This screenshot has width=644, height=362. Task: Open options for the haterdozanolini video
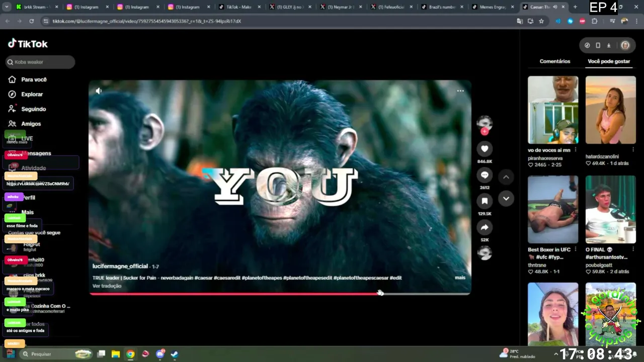point(633,150)
